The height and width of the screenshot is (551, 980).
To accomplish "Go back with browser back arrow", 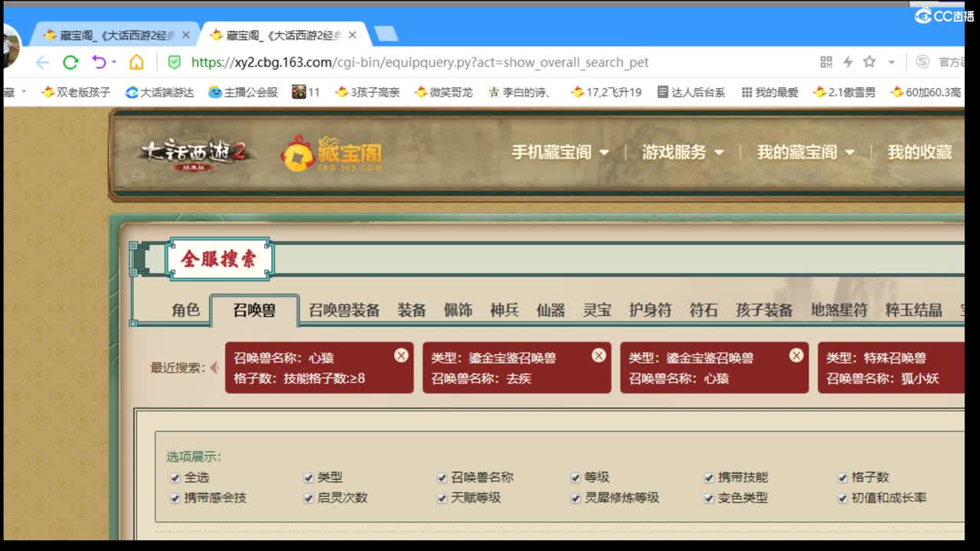I will (x=42, y=62).
